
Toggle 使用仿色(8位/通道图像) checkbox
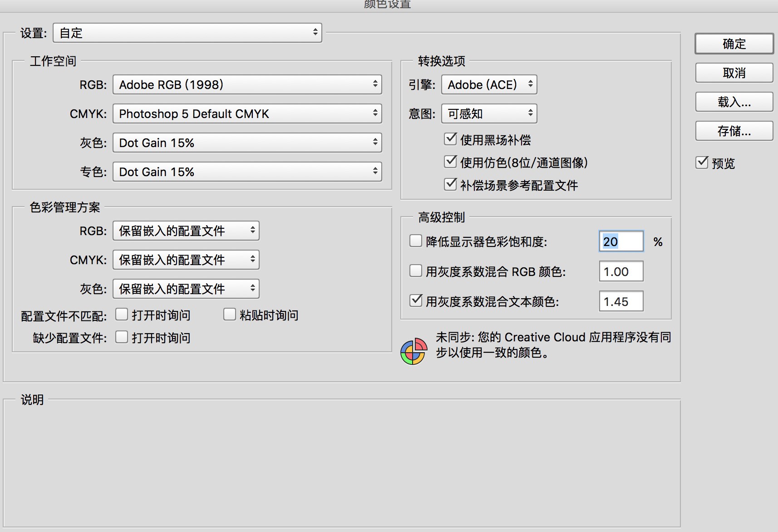coord(450,162)
